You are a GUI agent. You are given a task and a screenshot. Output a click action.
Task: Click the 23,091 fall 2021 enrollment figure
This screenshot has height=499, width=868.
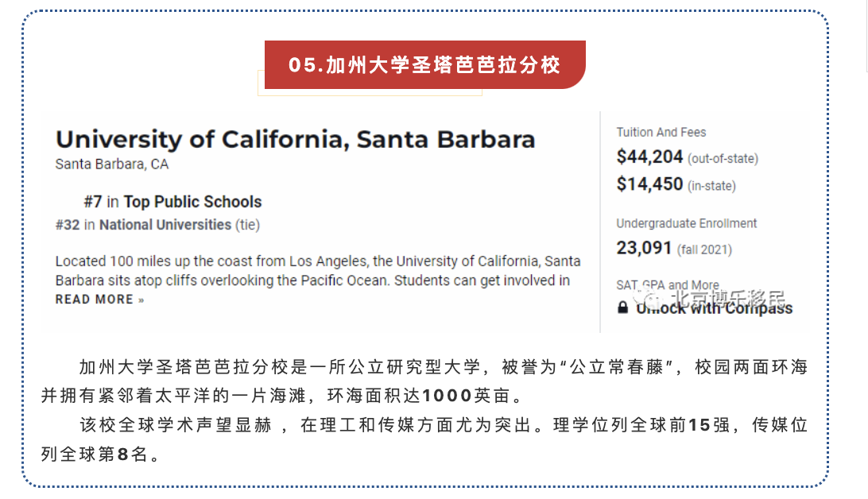coord(645,248)
